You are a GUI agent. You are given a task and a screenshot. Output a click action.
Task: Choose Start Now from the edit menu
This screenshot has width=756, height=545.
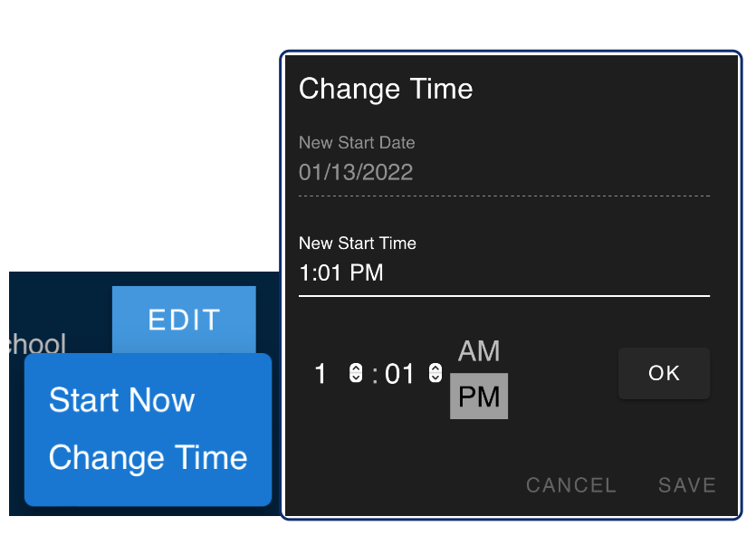click(x=122, y=400)
